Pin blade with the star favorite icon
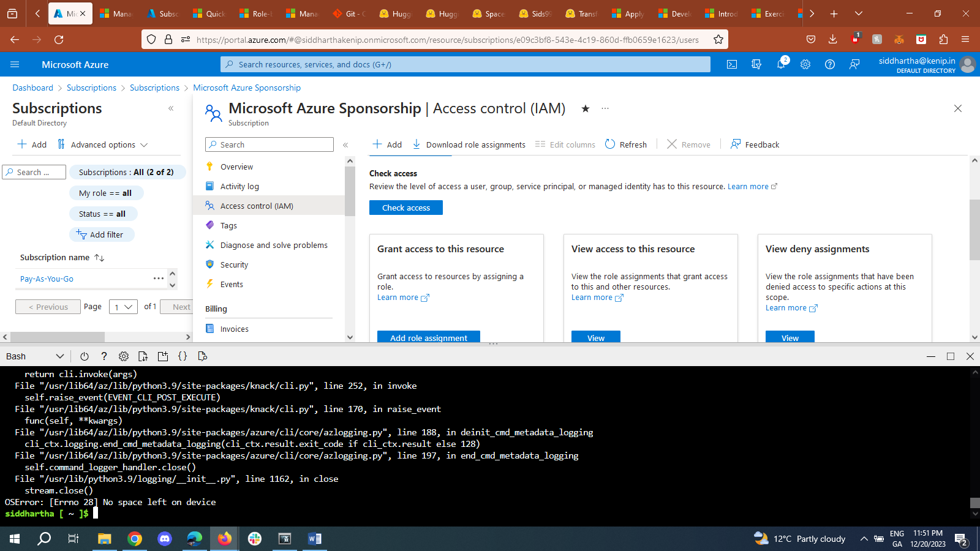Screen dimensions: 980x551 (x=586, y=108)
